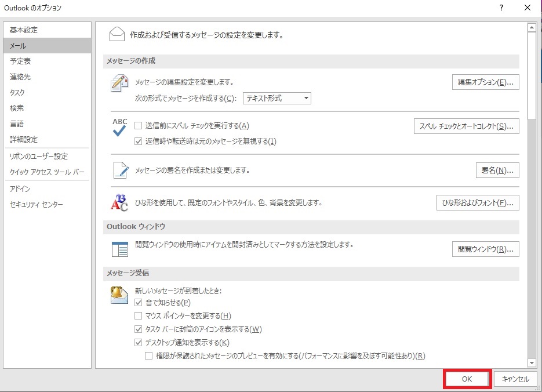Click the scrollbar up arrow

coord(532,27)
